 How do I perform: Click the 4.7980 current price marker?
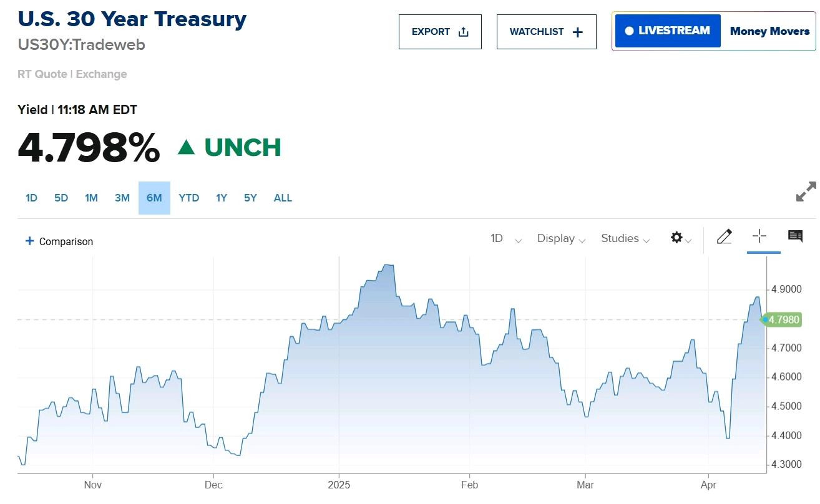pyautogui.click(x=780, y=319)
